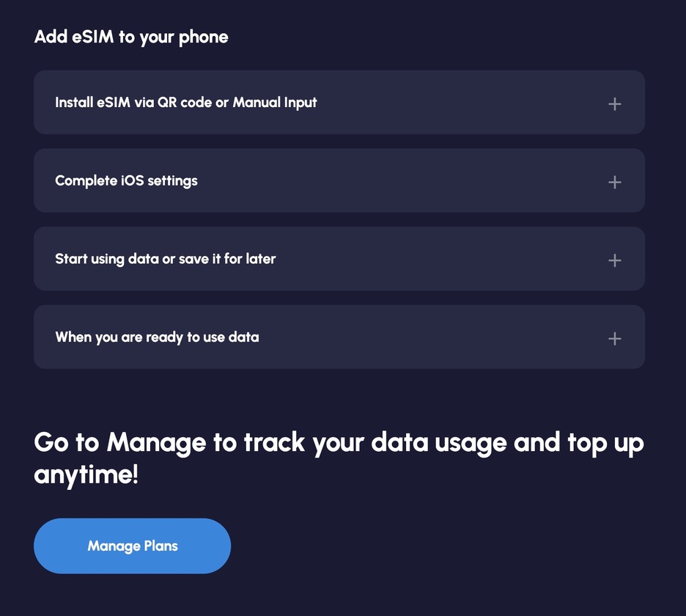Click the "Install eSIM via QR code or Manual Input" title
The width and height of the screenshot is (686, 616).
(x=186, y=103)
